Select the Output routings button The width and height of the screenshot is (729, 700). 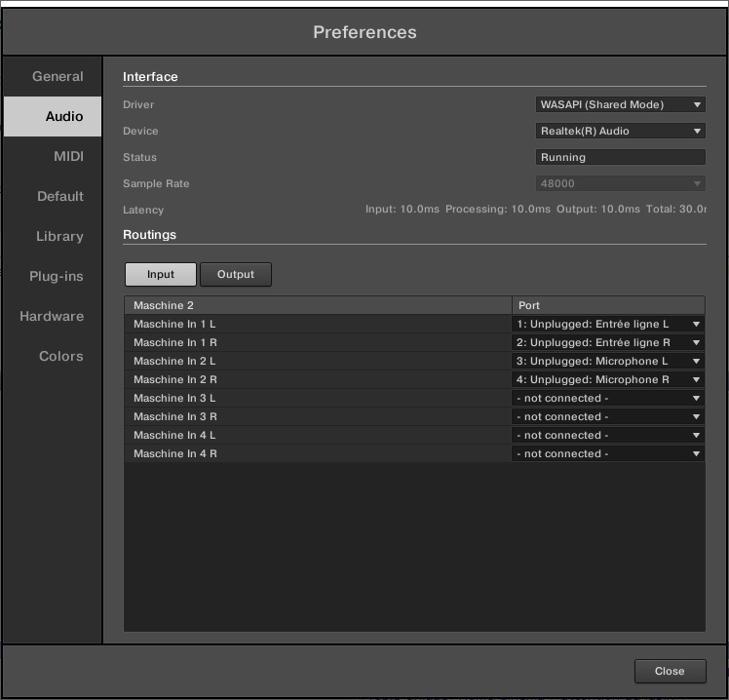(x=236, y=274)
